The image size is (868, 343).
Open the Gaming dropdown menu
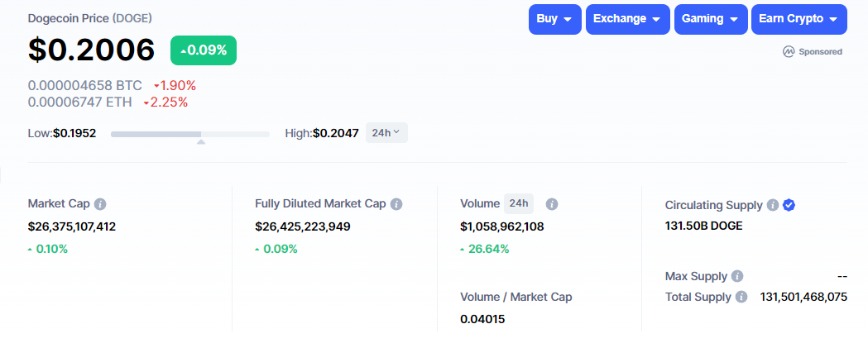tap(711, 19)
